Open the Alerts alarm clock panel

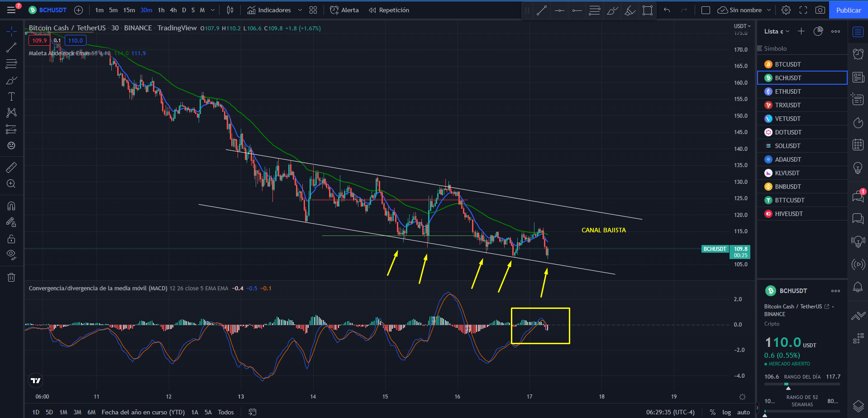pos(858,54)
